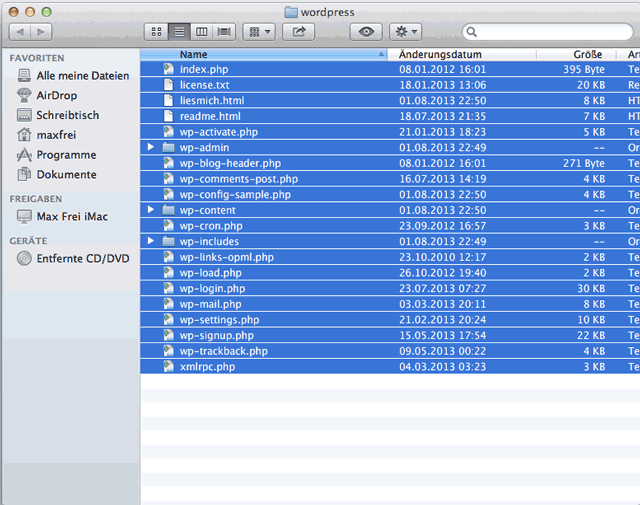This screenshot has width=640, height=505.
Task: Switch to column view
Action: pos(202,32)
